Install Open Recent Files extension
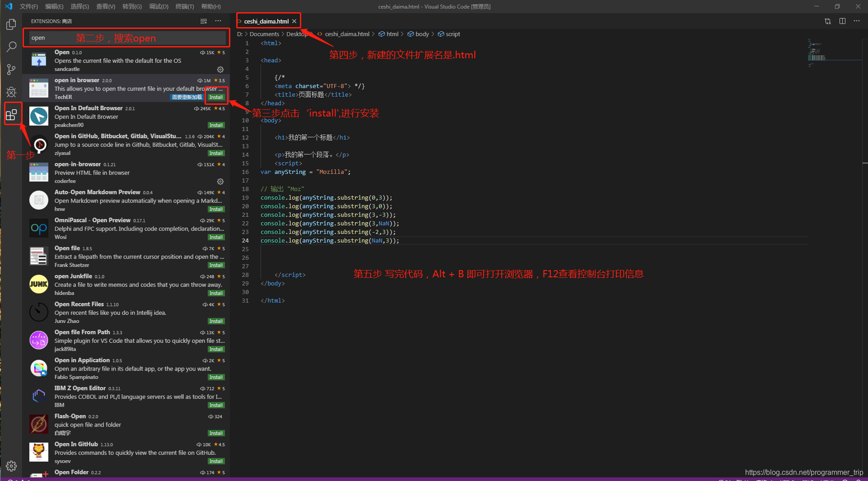Screen dimensions: 868x481 [216, 321]
